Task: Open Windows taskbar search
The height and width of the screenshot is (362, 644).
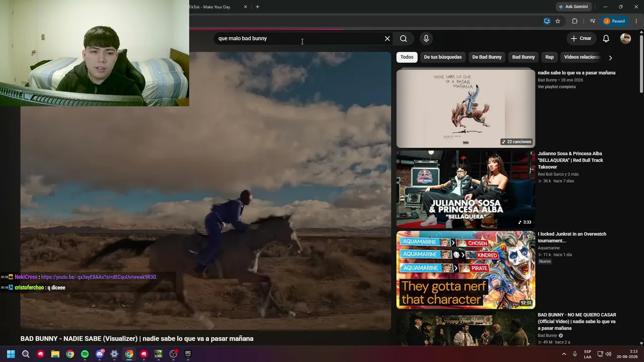Action: pos(26,354)
